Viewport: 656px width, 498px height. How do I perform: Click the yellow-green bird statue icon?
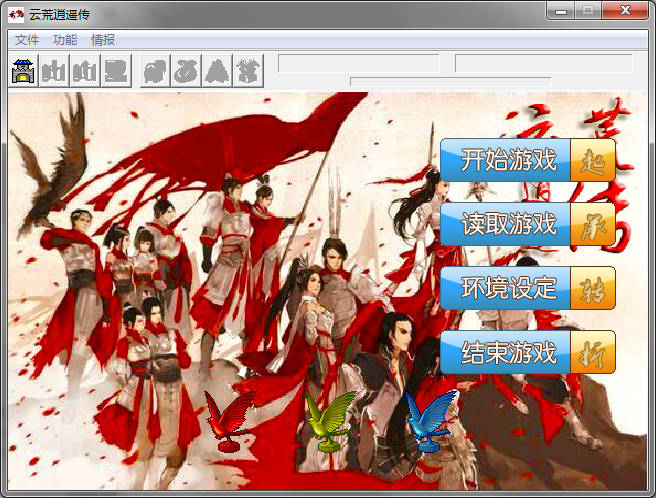[330, 421]
